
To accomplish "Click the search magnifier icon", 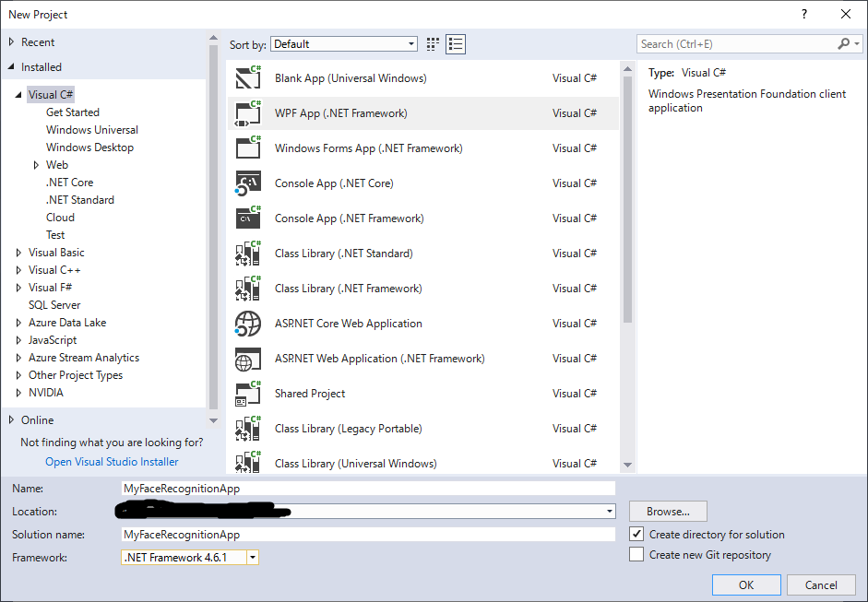I will click(x=843, y=43).
